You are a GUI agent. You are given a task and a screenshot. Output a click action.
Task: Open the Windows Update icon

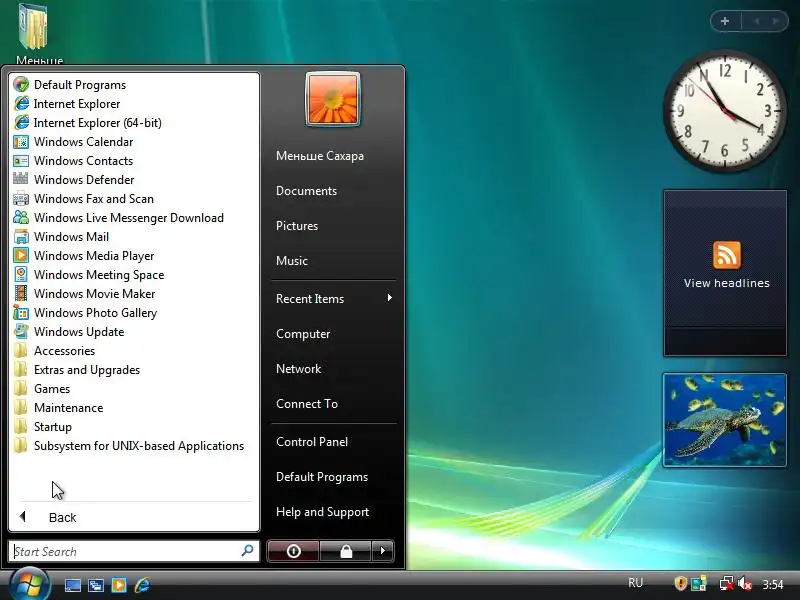(21, 332)
